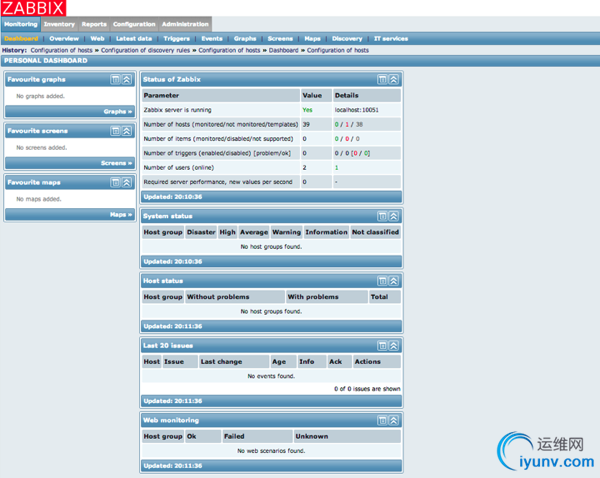This screenshot has width=600, height=478.
Task: Click the Maps » link
Action: coord(121,214)
